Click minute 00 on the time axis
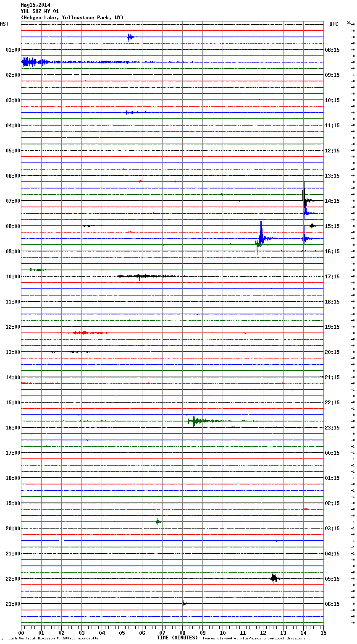This screenshot has height=644, width=357. [21, 633]
